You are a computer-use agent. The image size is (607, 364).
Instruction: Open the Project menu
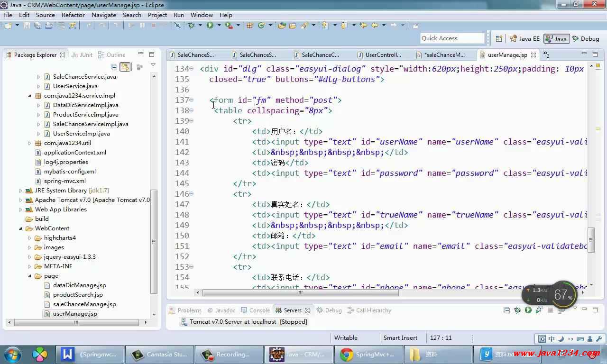[x=157, y=15]
